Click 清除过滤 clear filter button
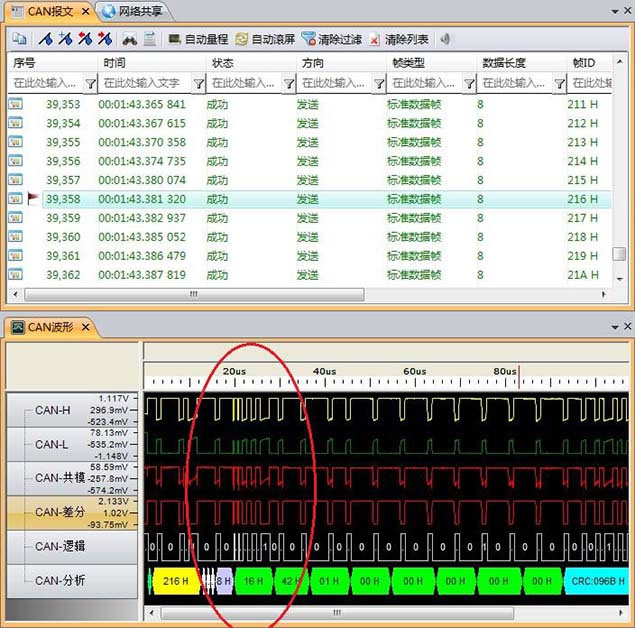The width and height of the screenshot is (635, 628). 331,40
